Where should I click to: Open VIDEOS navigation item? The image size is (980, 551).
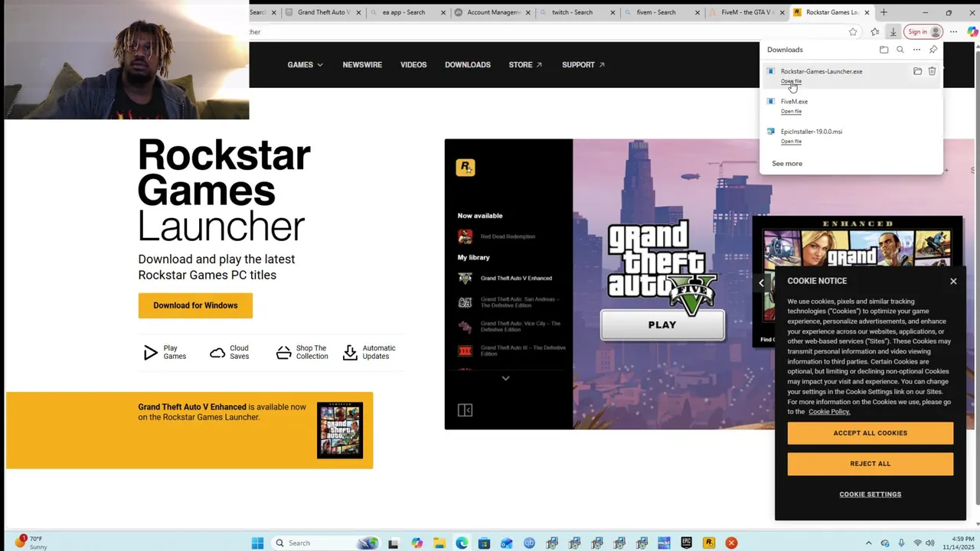(x=413, y=65)
